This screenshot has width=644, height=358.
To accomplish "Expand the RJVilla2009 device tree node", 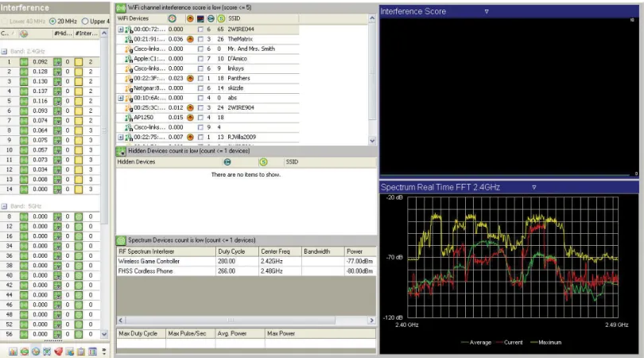I will 121,138.
